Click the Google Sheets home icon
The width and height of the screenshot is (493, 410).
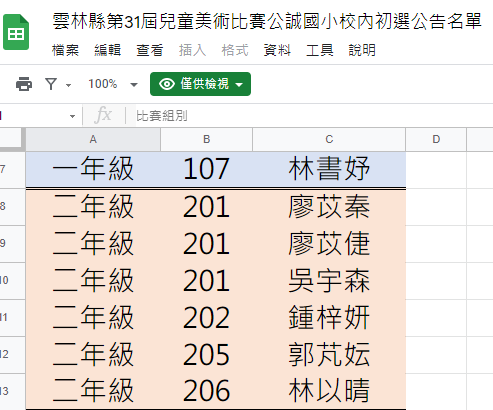tap(16, 32)
